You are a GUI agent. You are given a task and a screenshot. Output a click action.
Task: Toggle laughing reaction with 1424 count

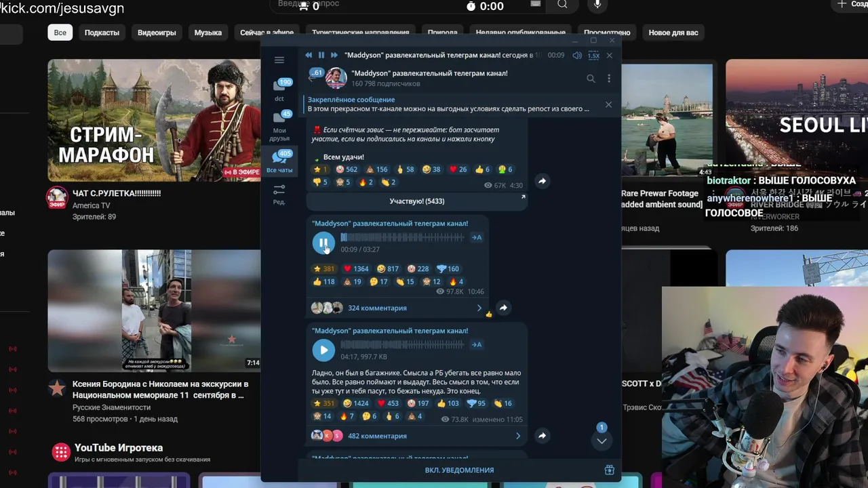pyautogui.click(x=356, y=403)
